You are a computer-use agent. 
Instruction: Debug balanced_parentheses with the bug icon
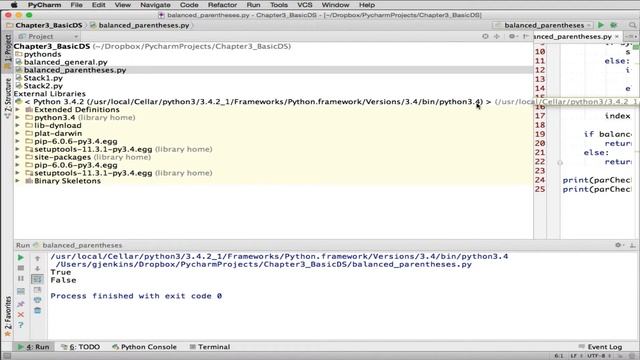pos(613,25)
